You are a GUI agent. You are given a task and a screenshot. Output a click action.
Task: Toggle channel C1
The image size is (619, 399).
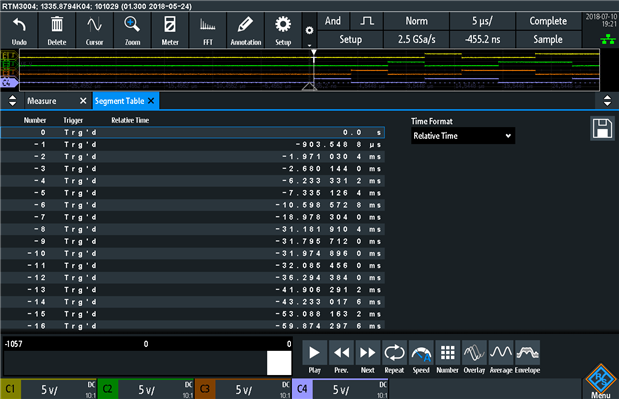click(x=10, y=389)
